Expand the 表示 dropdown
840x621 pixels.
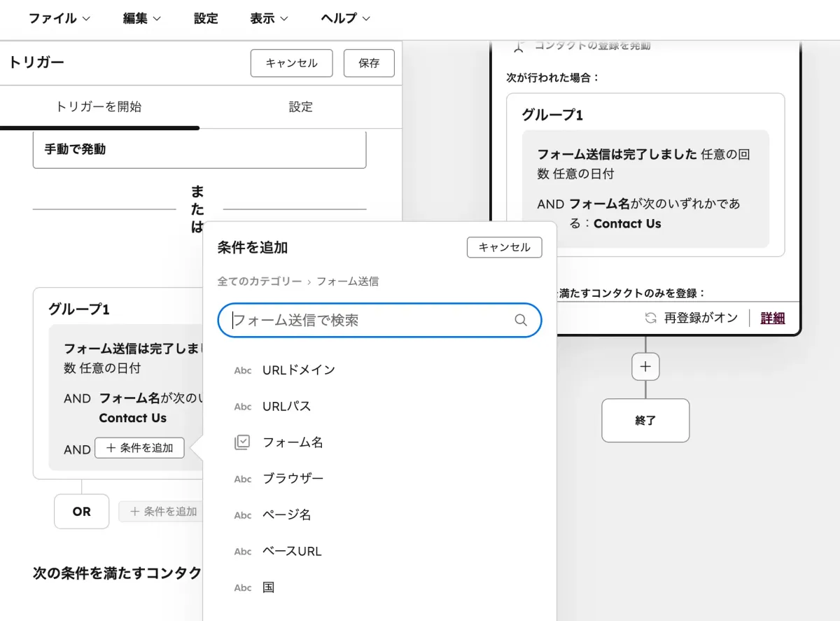[x=268, y=19]
